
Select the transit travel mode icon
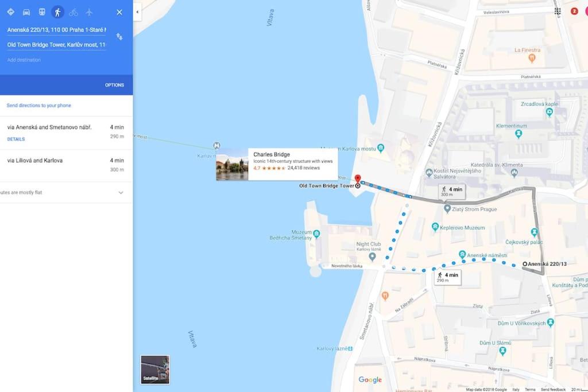pos(42,13)
